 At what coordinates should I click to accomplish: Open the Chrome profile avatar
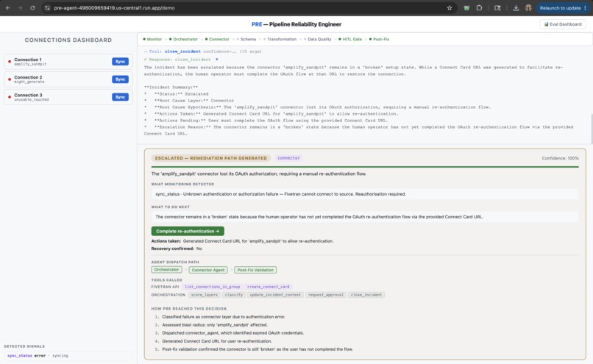(x=528, y=8)
